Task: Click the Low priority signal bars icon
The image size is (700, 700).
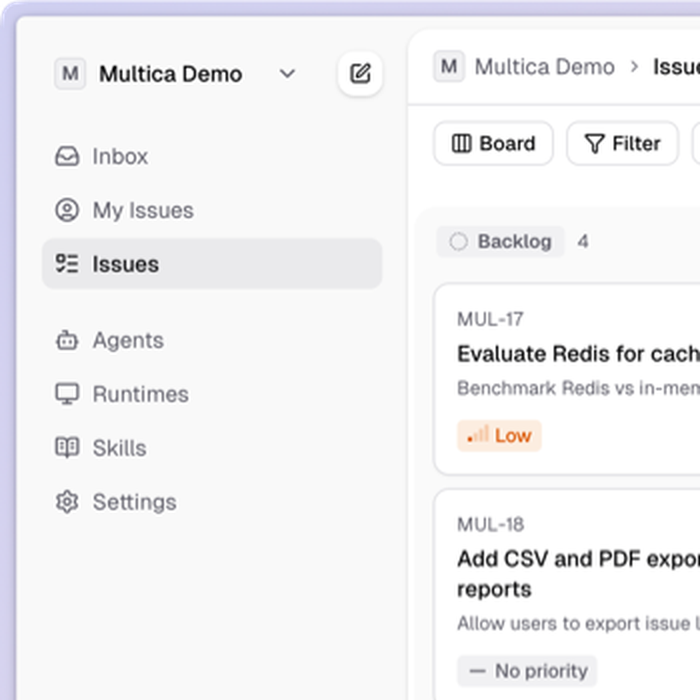Action: [x=478, y=434]
